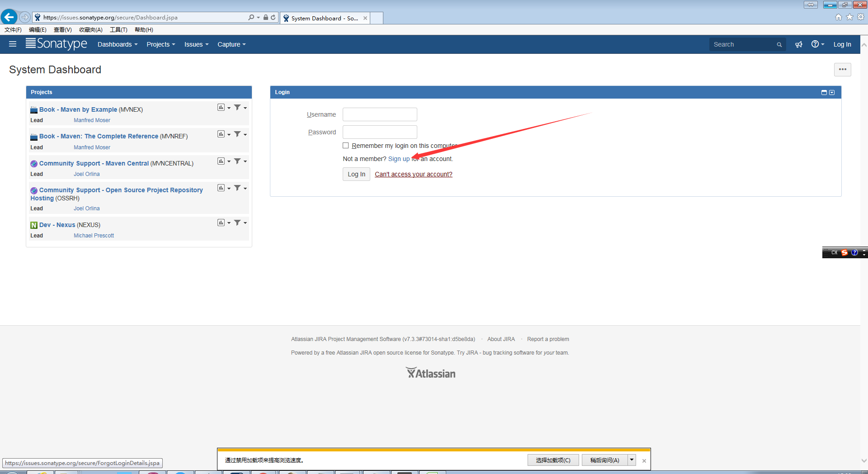Open browser settings gear icon

coord(861,17)
